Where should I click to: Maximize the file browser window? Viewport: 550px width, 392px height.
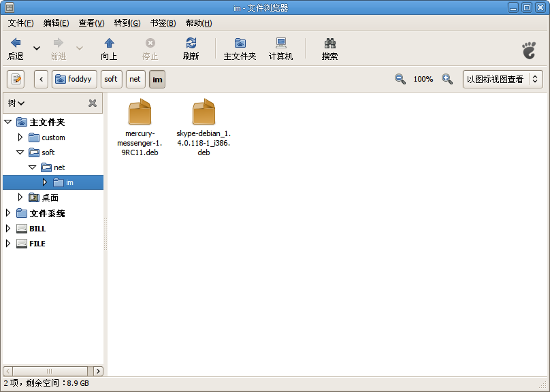[x=527, y=7]
